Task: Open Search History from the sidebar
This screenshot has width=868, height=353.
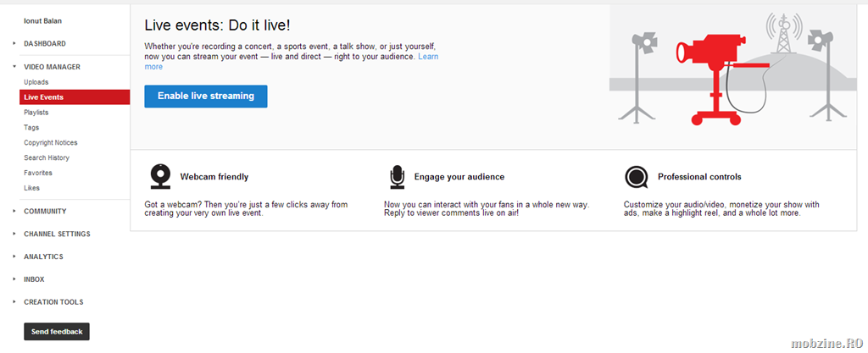Action: click(x=47, y=157)
